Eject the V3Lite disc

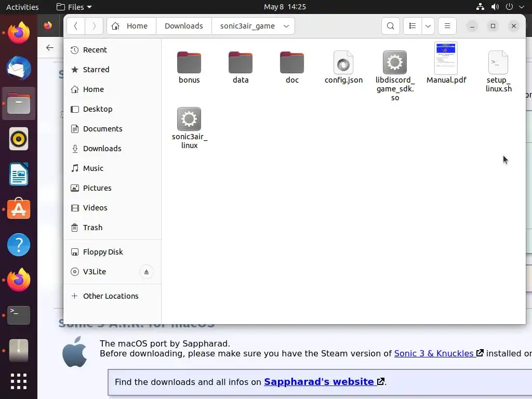click(x=146, y=272)
